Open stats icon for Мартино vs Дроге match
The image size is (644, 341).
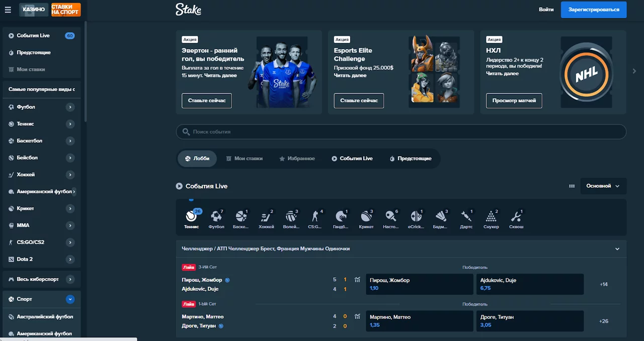click(357, 317)
